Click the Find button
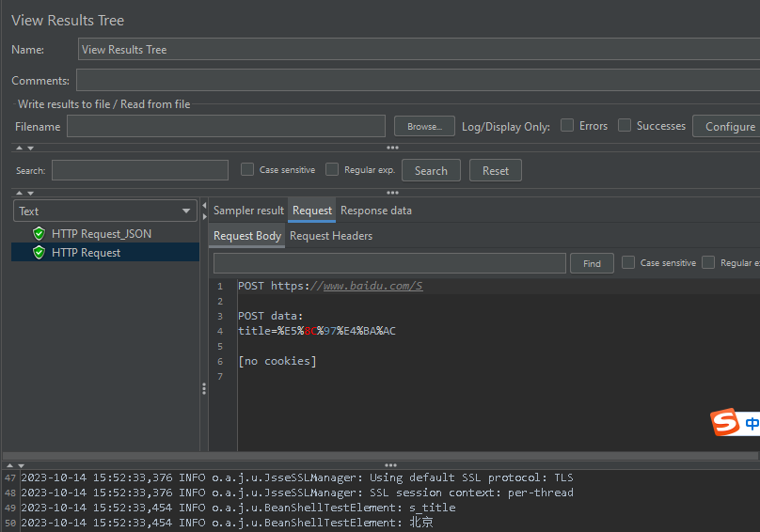The height and width of the screenshot is (532, 760). point(592,263)
